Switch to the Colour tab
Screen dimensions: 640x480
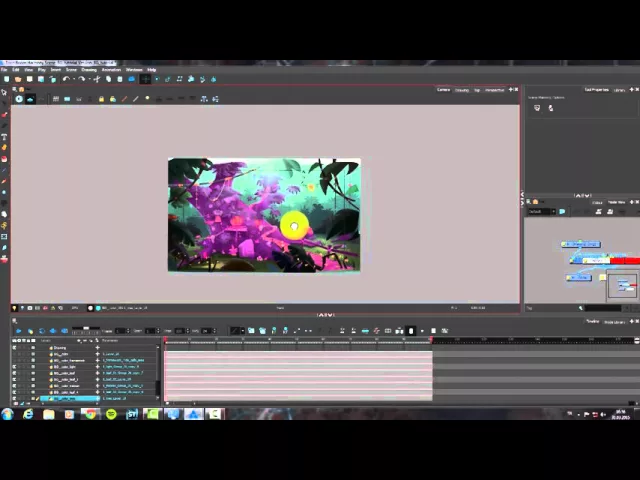coord(597,202)
